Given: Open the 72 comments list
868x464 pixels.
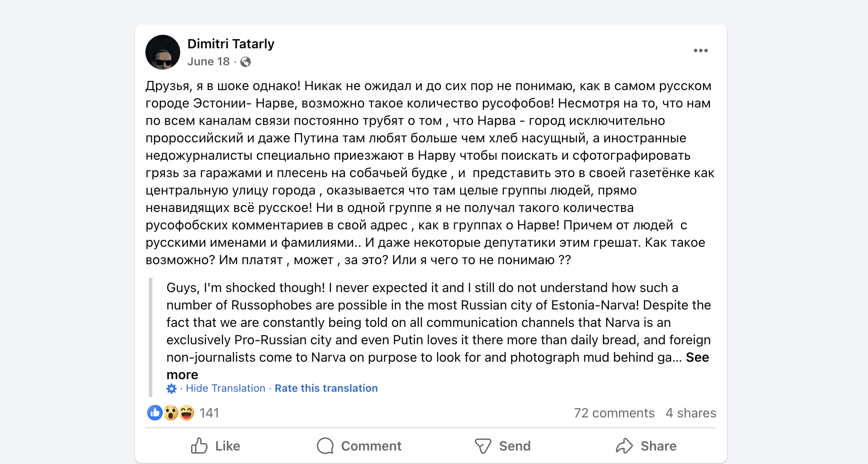Looking at the screenshot, I should 614,413.
